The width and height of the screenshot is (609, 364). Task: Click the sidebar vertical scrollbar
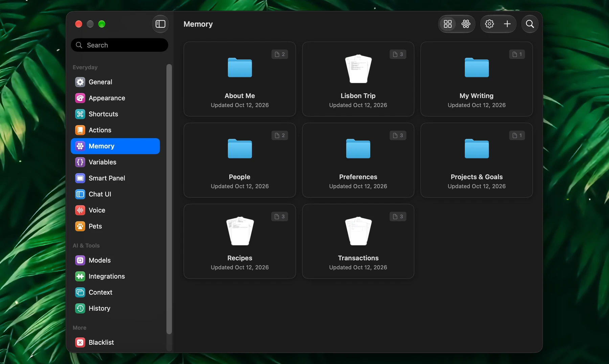(169, 199)
